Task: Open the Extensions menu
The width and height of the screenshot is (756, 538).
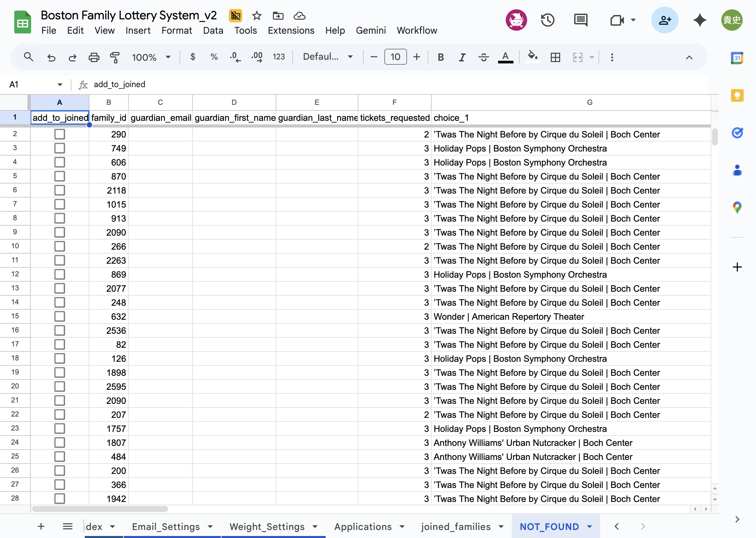Action: pos(291,30)
